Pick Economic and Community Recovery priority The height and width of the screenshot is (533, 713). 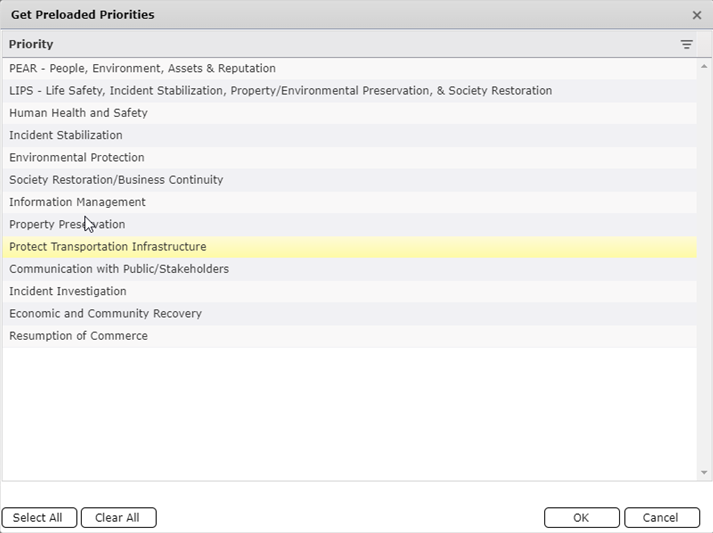click(105, 314)
